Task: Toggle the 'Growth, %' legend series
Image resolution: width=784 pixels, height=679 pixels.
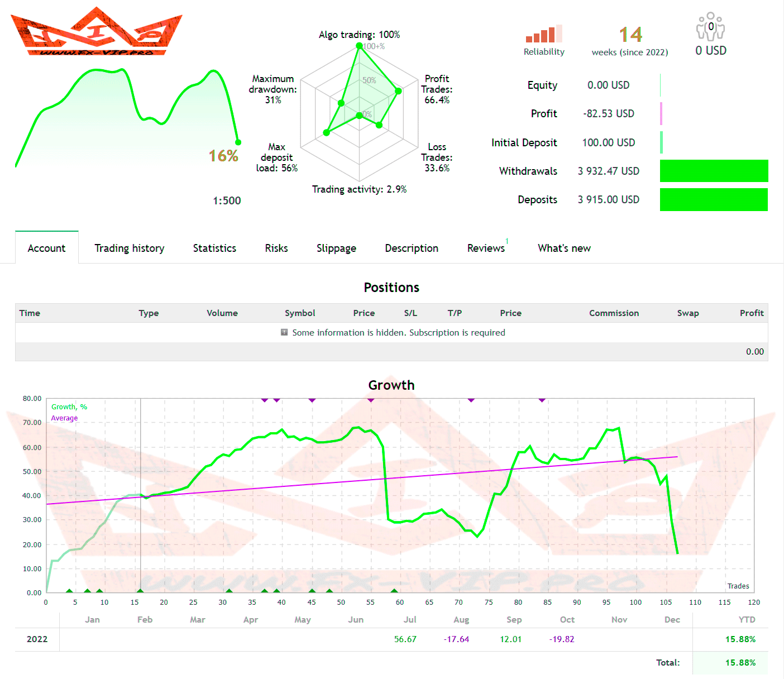Action: pyautogui.click(x=69, y=407)
